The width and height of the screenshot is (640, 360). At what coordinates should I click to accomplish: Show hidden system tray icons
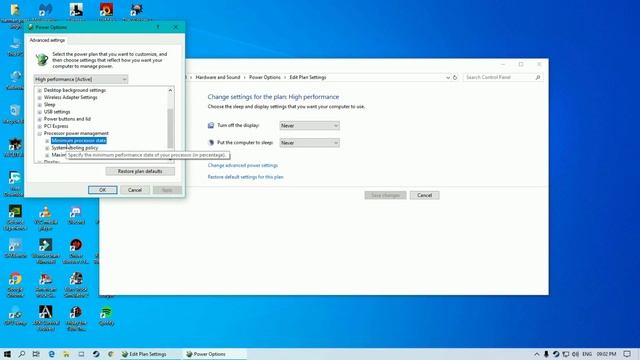536,354
